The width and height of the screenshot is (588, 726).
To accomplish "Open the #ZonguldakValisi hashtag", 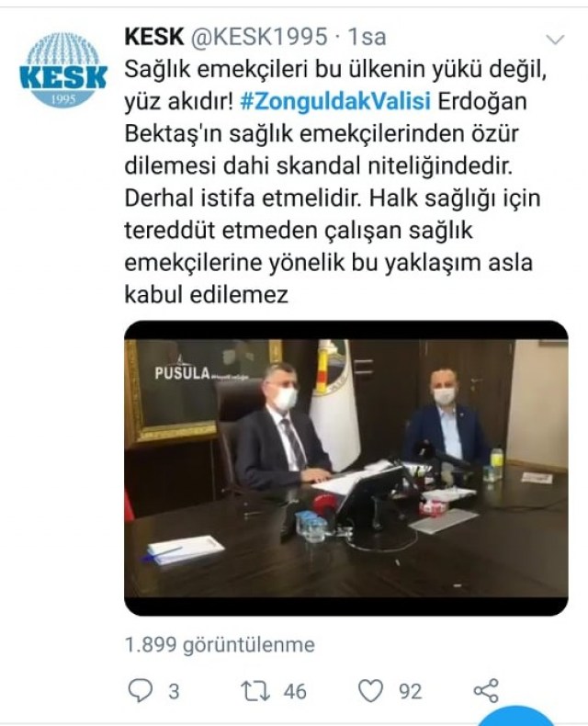I will (335, 101).
